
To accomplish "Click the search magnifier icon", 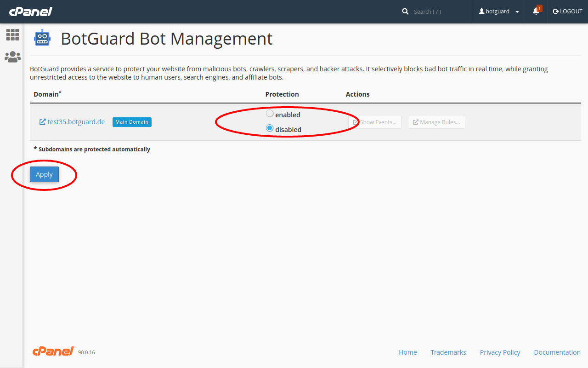I will pos(405,11).
